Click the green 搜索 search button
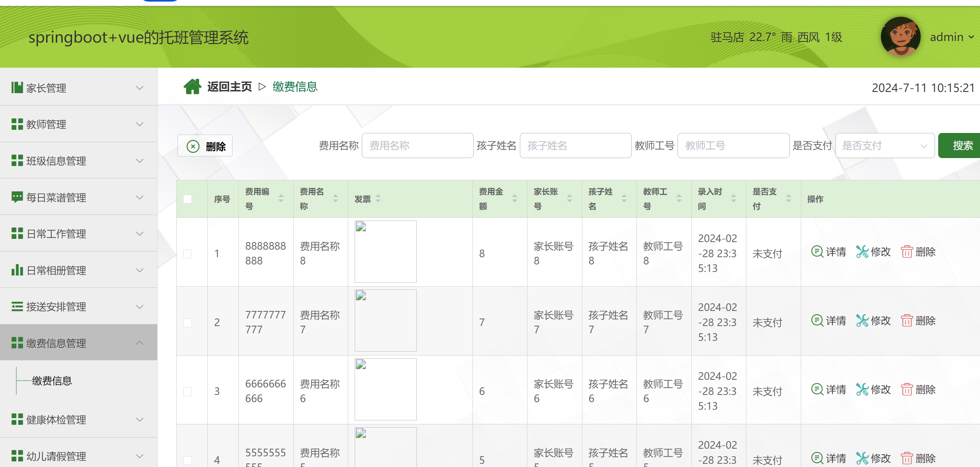This screenshot has height=467, width=980. (x=962, y=146)
